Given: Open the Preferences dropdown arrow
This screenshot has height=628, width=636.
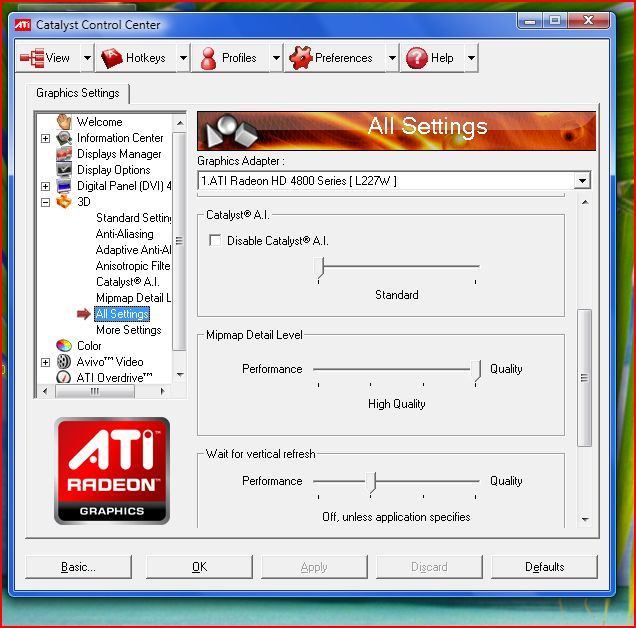Looking at the screenshot, I should [x=392, y=58].
